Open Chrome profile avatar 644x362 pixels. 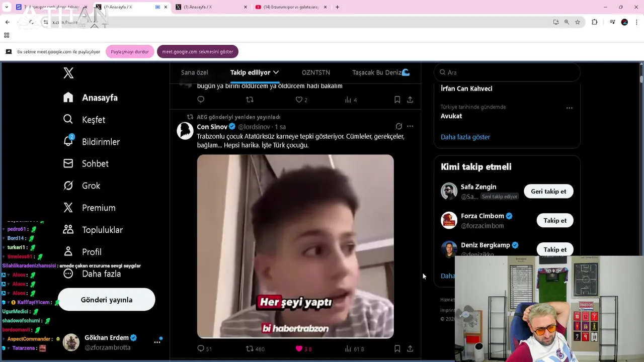624,22
